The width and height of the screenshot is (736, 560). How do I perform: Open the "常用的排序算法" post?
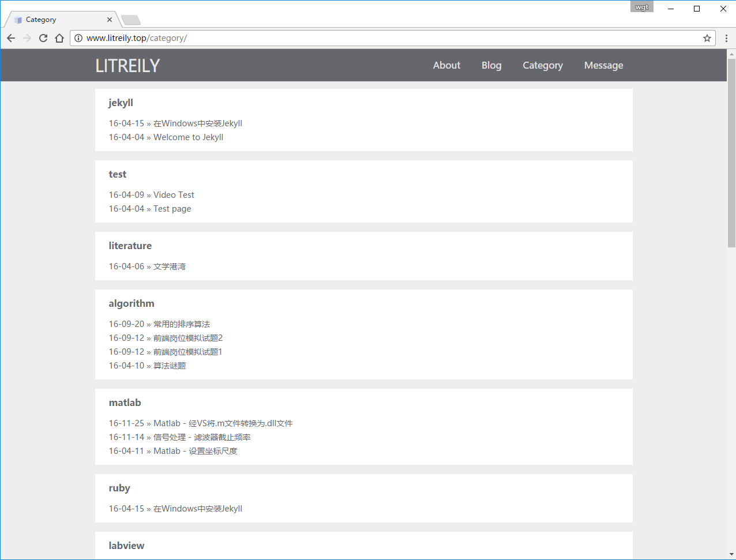coord(182,324)
